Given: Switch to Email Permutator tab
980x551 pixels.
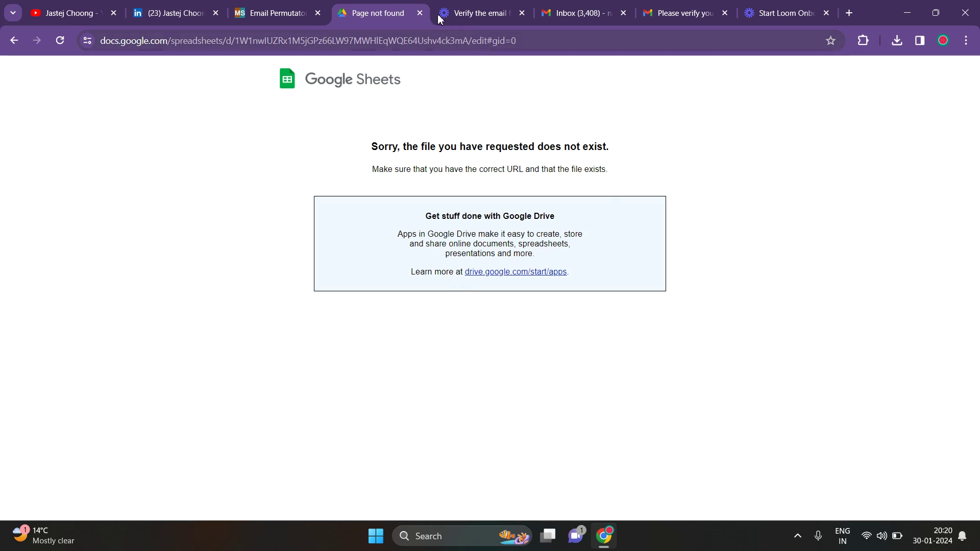Looking at the screenshot, I should (277, 13).
